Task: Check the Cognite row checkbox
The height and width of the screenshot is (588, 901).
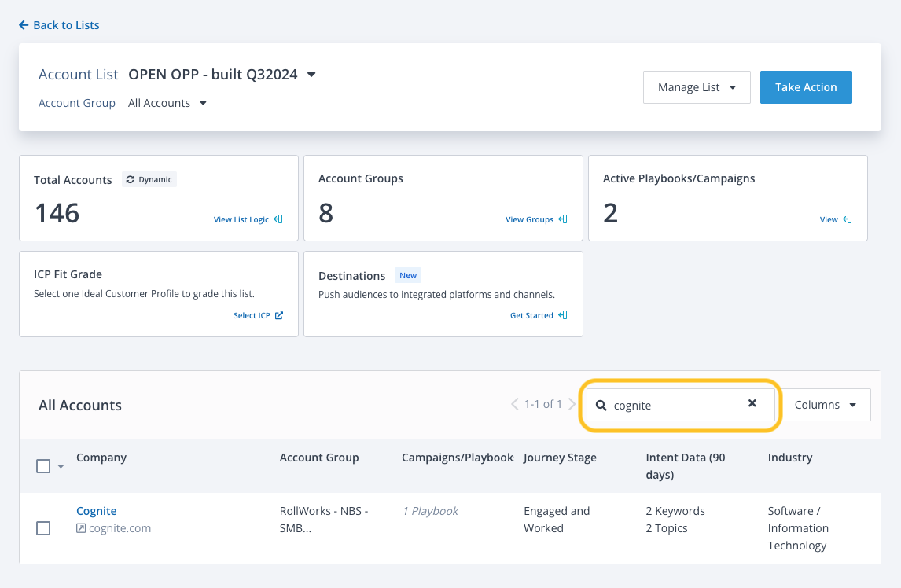Action: (x=43, y=528)
